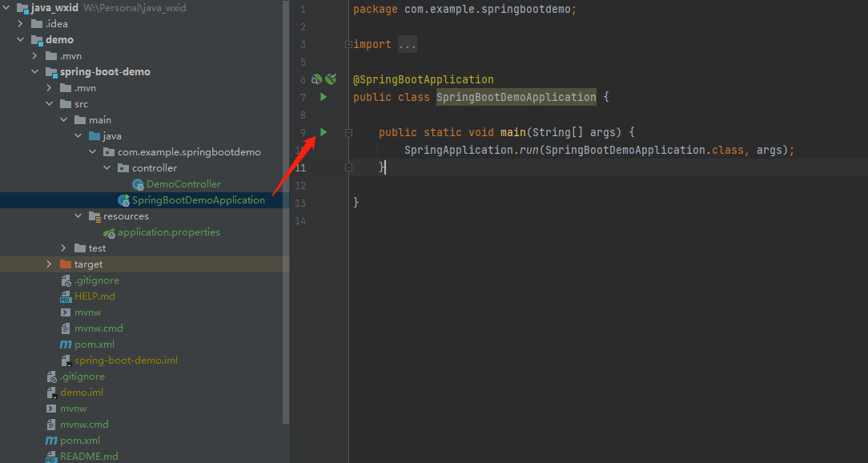Click the blue java source folder icon
Image resolution: width=868 pixels, height=463 pixels.
[94, 136]
